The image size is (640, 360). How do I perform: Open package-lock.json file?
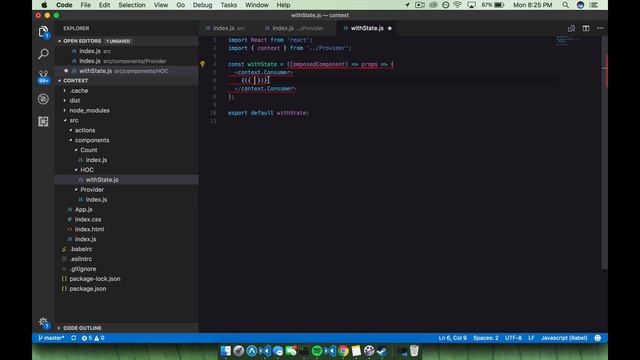[x=95, y=279]
